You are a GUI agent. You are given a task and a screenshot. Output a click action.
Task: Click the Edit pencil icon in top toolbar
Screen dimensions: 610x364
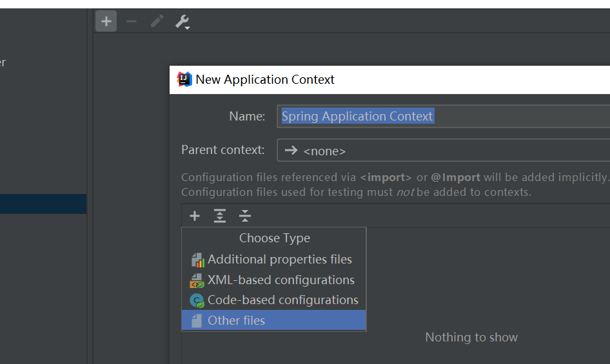157,21
